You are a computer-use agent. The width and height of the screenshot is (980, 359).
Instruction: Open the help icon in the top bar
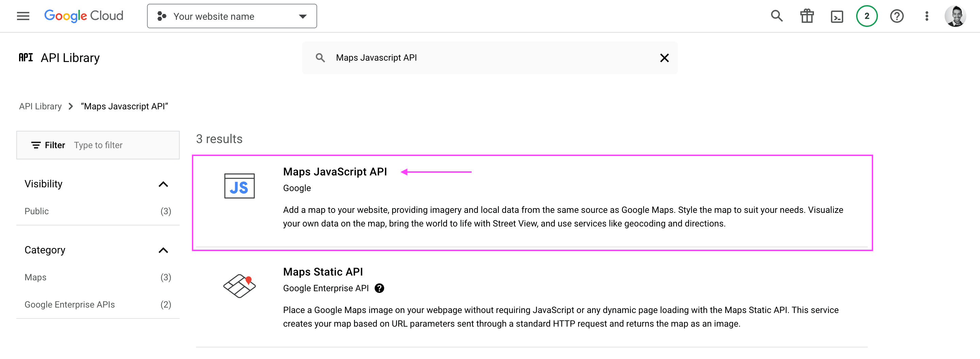[x=897, y=16]
